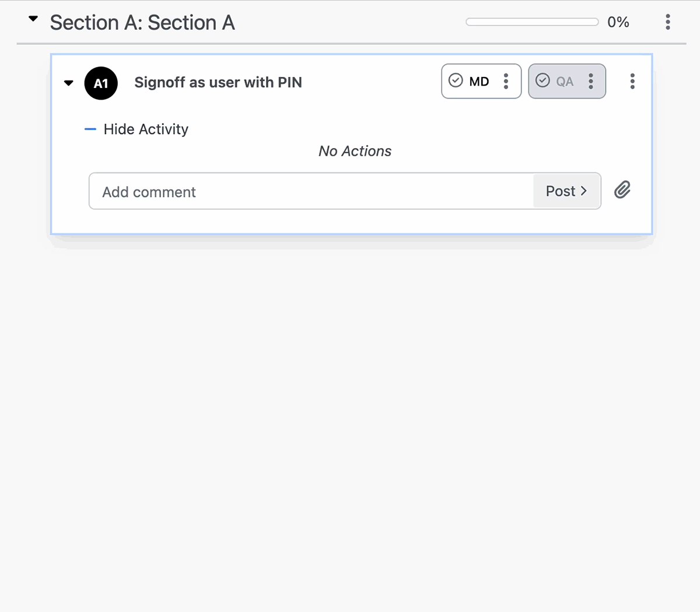Click the step title Signoff as user with PIN

click(218, 82)
